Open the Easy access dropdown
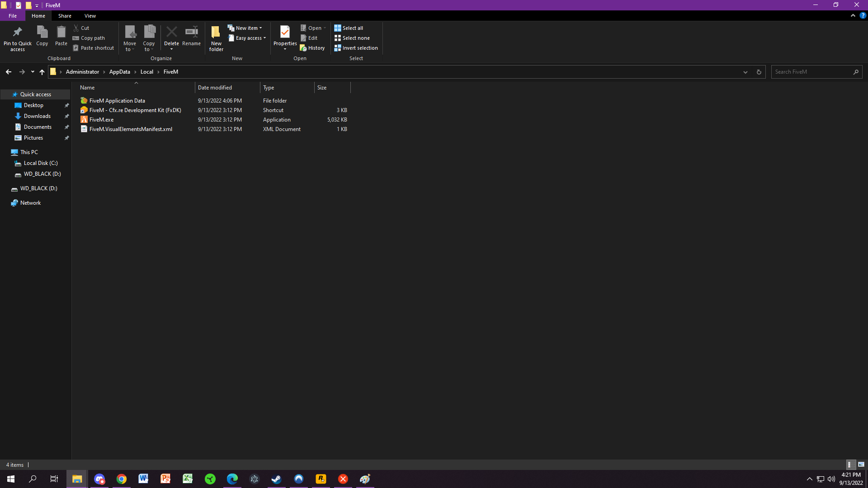This screenshot has width=868, height=488. click(247, 38)
